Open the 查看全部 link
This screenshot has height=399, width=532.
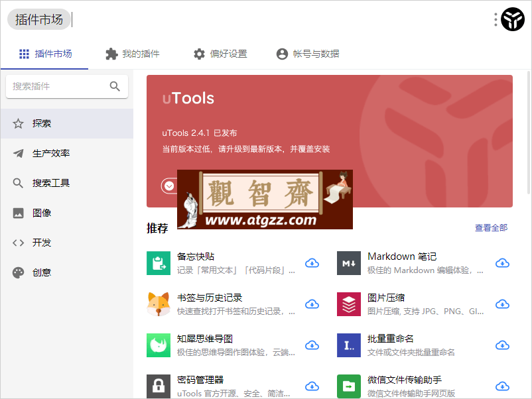coord(491,228)
